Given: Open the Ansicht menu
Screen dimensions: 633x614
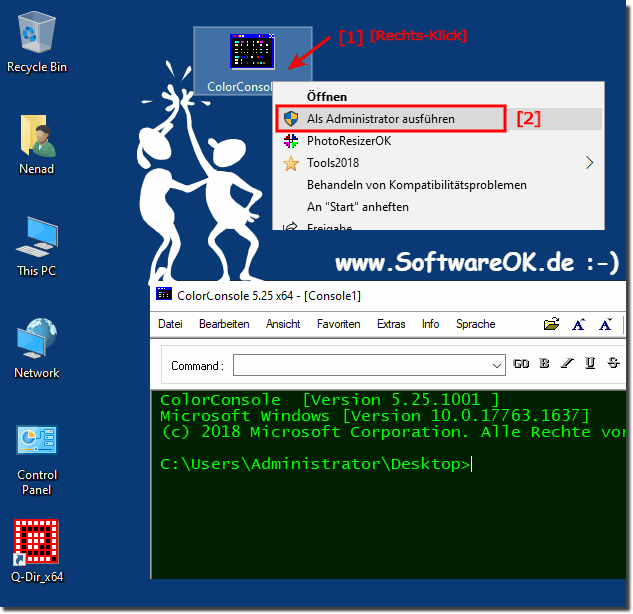Looking at the screenshot, I should [283, 324].
